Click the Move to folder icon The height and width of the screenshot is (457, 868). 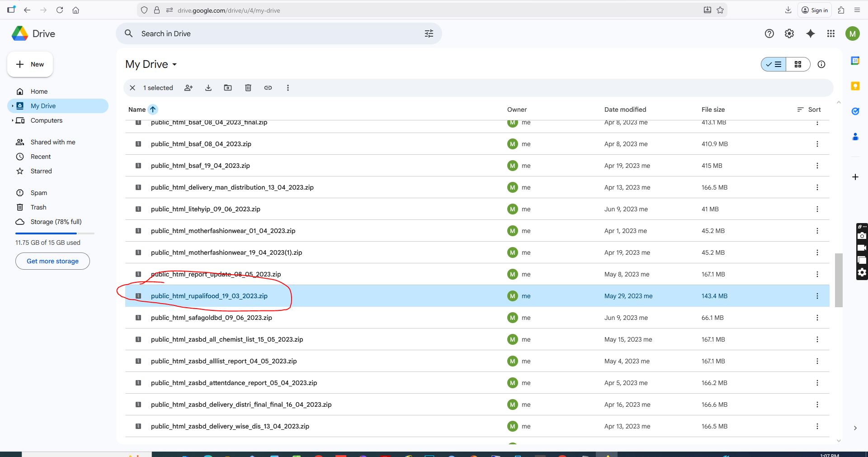228,88
